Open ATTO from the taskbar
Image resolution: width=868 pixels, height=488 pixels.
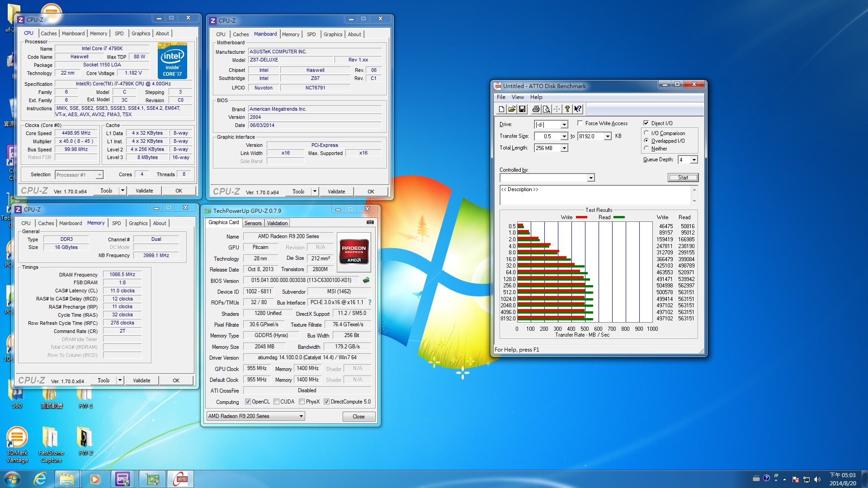[180, 479]
